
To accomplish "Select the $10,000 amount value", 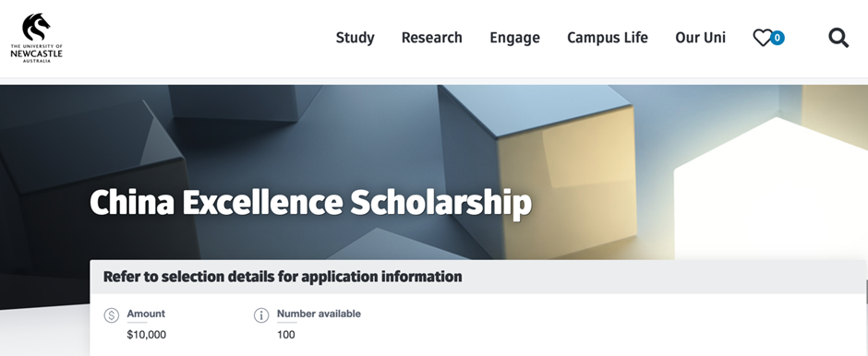I will (146, 335).
